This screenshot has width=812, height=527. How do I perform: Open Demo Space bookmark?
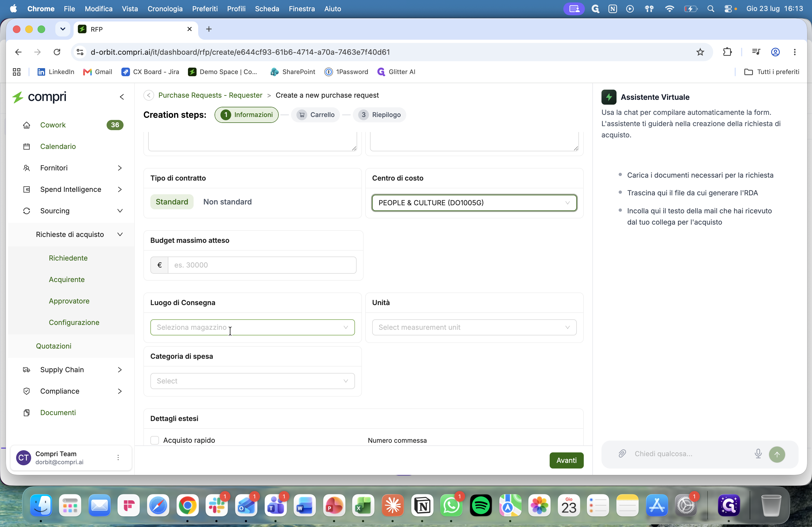(x=222, y=72)
